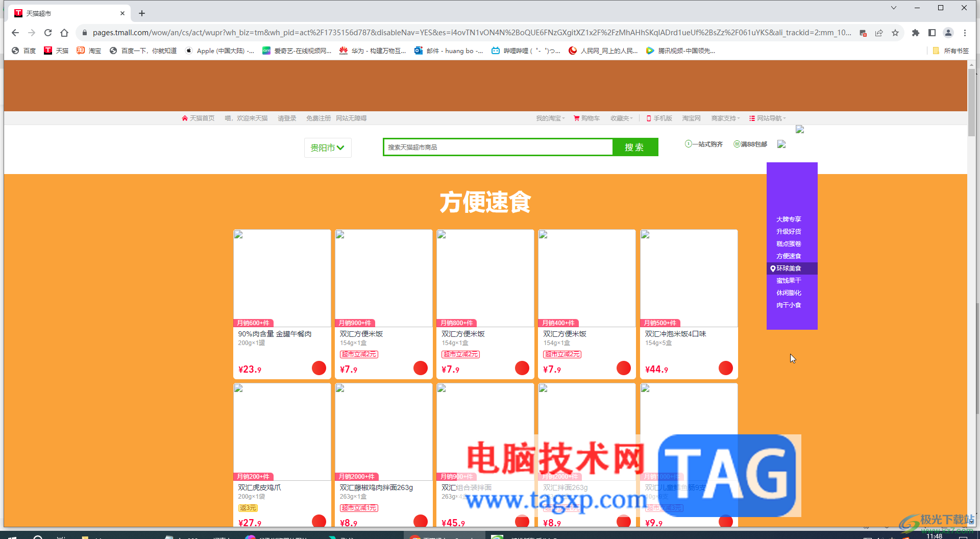Viewport: 980px width, 539px height.
Task: Open the browser home page
Action: 64,33
